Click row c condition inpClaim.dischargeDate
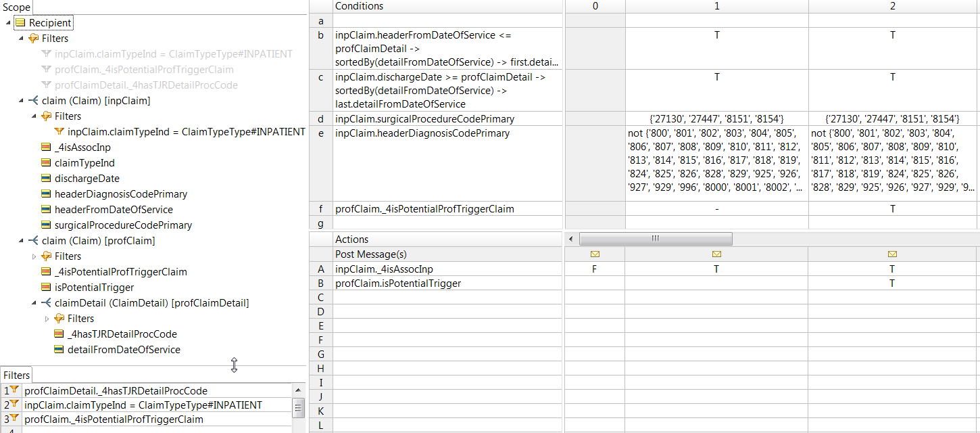This screenshot has width=980, height=433. click(447, 91)
